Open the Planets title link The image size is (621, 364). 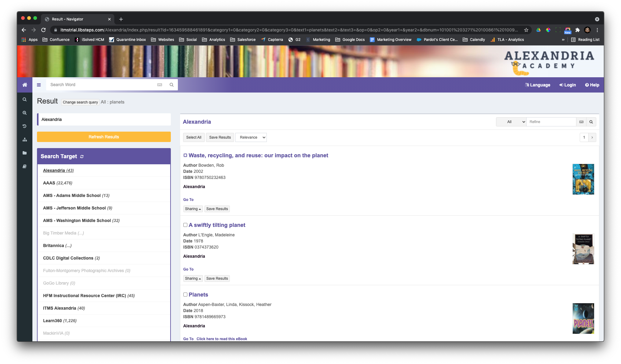(198, 295)
